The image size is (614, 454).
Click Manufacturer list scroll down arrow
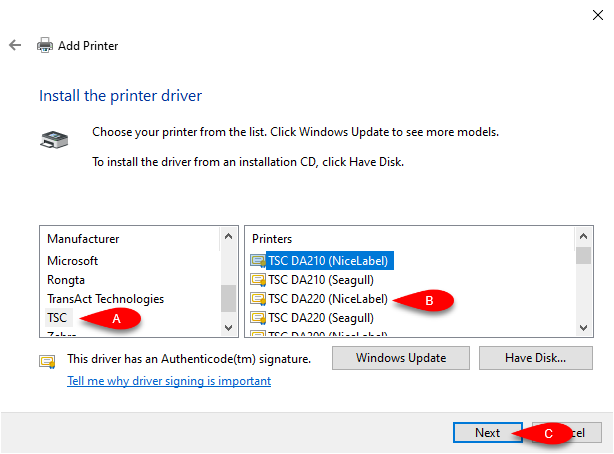pyautogui.click(x=229, y=327)
